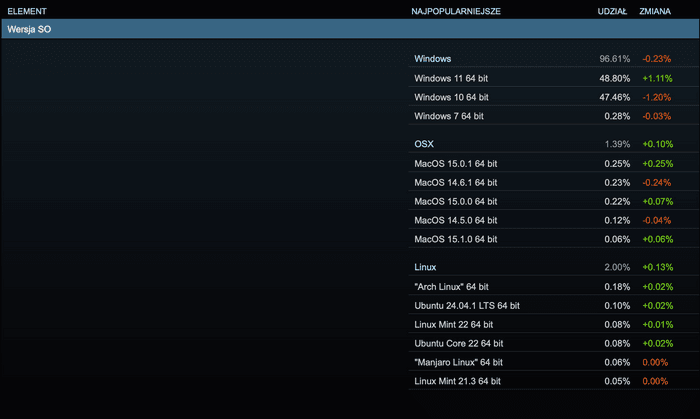Click the Linux share value 2.00%
700x419 pixels.
click(x=617, y=267)
